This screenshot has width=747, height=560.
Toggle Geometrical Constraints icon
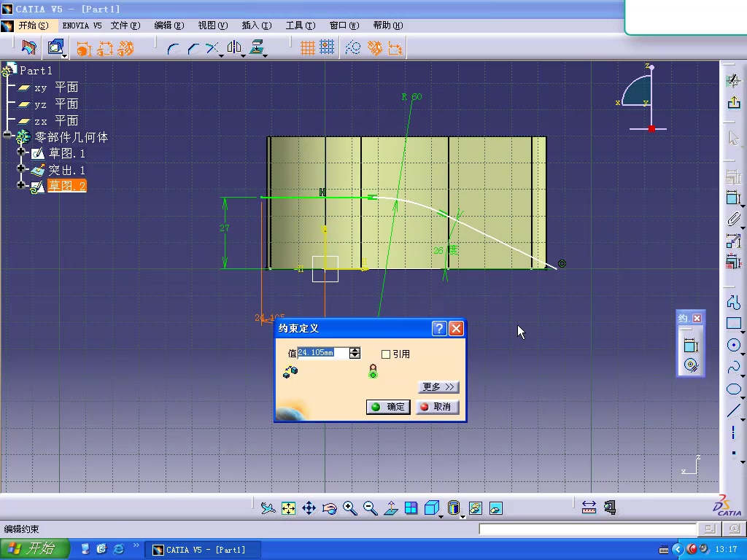[374, 48]
